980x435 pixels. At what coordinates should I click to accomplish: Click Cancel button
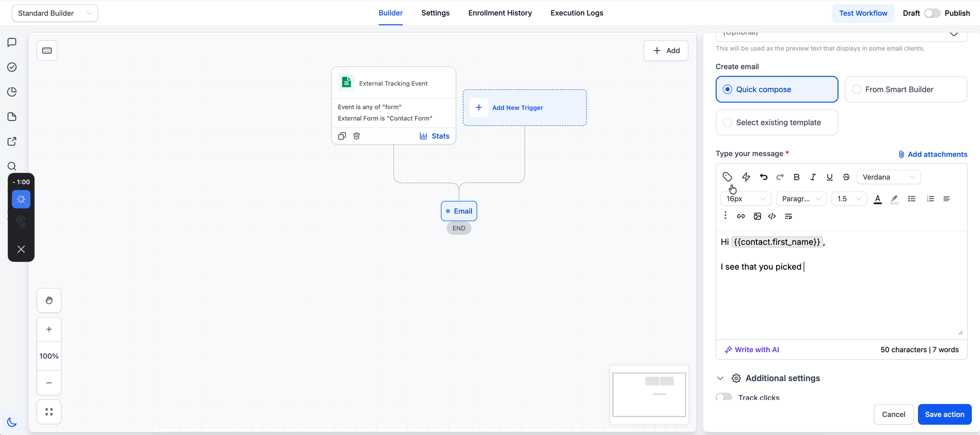click(893, 414)
